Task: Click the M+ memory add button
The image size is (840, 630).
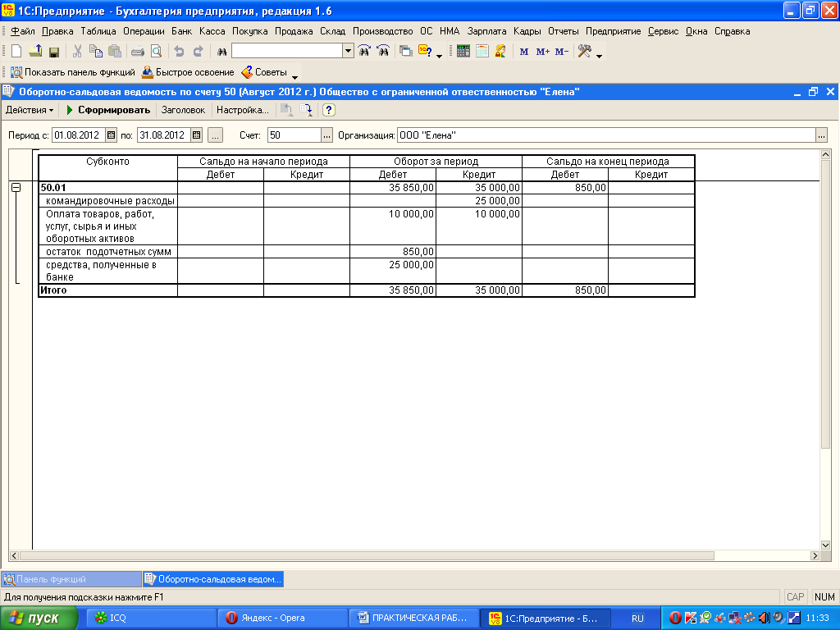Action: pos(543,52)
